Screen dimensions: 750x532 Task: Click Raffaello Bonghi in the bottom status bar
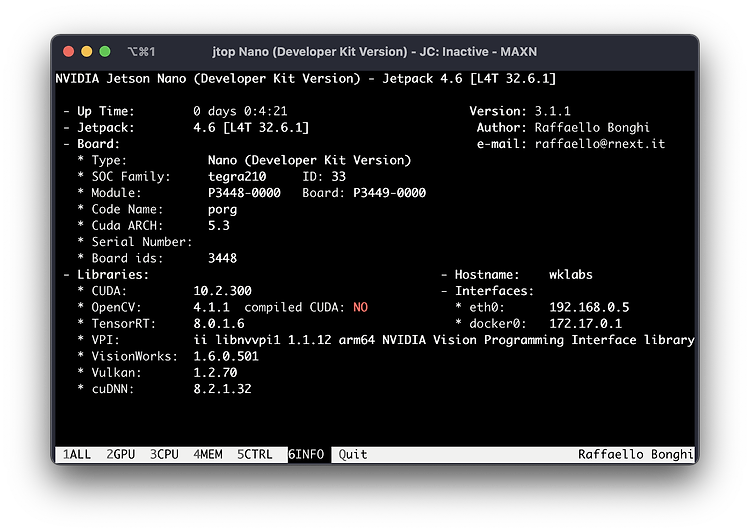tap(635, 454)
